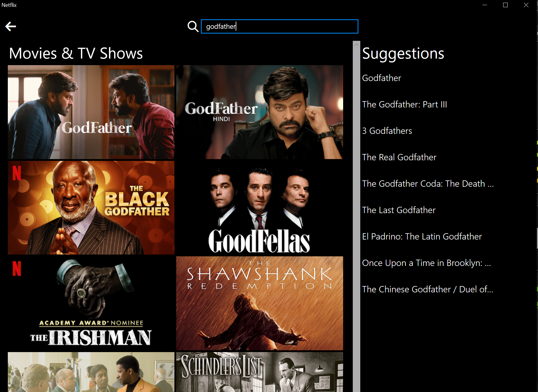This screenshot has height=392, width=538.
Task: Select 'Once Upon a Time in Brooklyn: ...' suggestion
Action: 426,263
